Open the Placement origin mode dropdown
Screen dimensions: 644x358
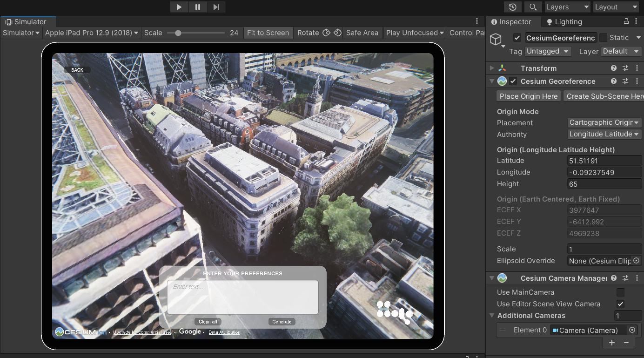click(x=604, y=122)
